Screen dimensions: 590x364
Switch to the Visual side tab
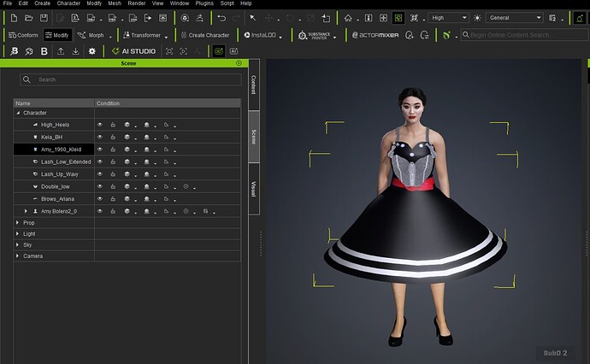[x=254, y=189]
